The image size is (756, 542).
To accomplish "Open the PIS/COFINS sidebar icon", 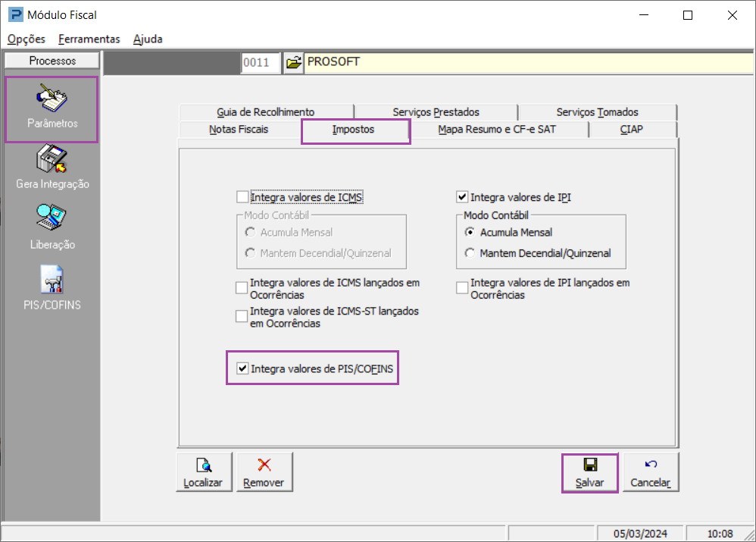I will [x=52, y=287].
